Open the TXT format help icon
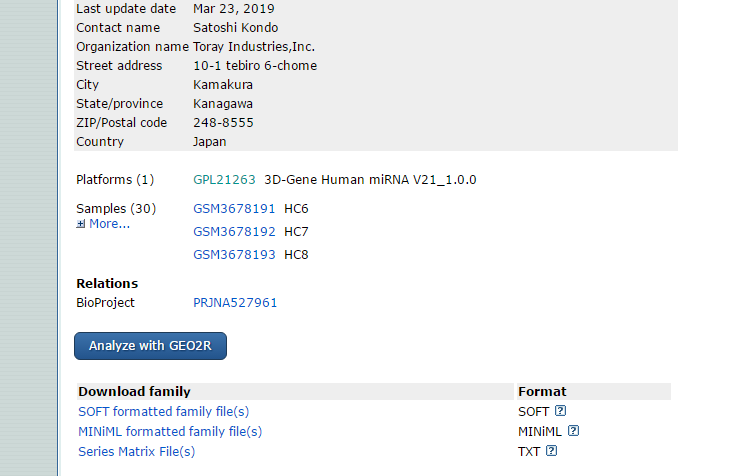 (x=551, y=450)
